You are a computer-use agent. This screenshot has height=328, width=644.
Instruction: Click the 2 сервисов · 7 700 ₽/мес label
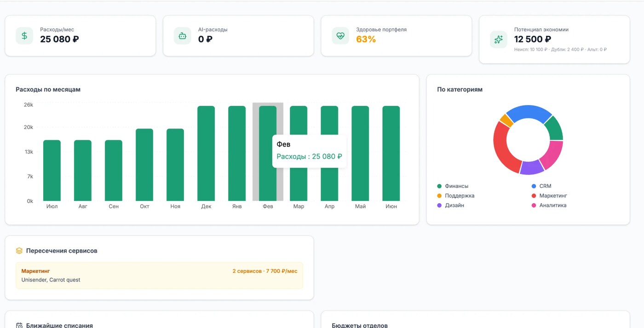pos(265,271)
